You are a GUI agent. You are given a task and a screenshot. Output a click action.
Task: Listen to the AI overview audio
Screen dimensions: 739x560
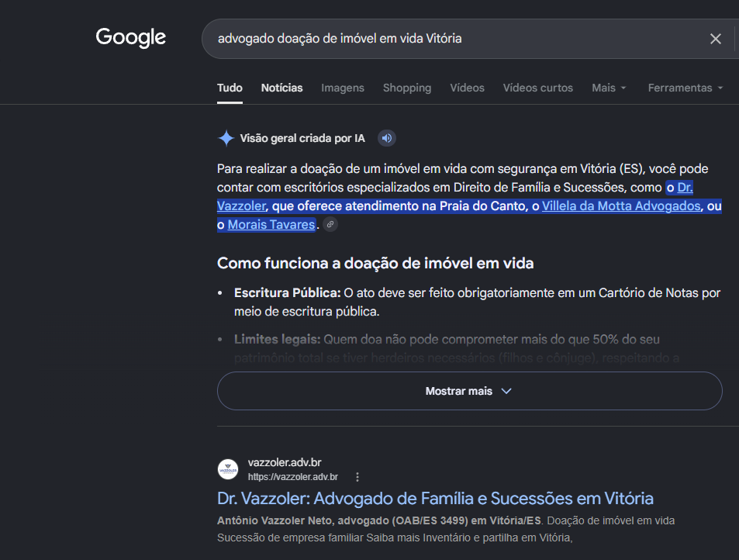[387, 138]
